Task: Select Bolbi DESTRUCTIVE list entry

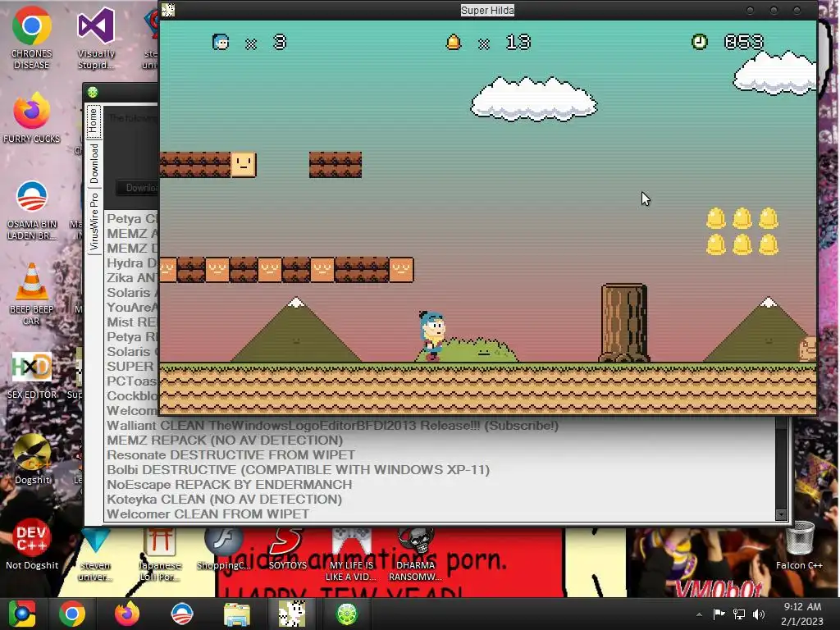Action: coord(298,470)
